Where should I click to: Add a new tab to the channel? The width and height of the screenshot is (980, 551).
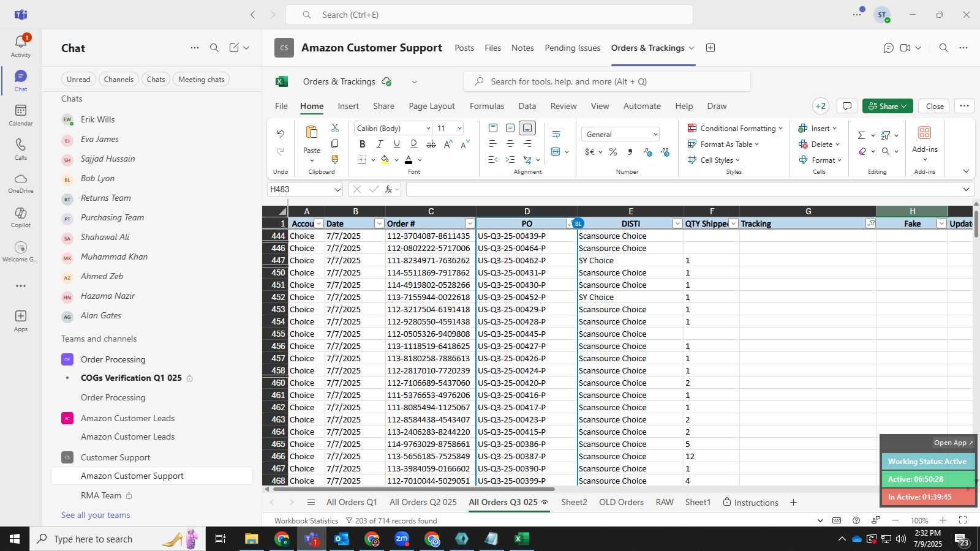(x=710, y=48)
